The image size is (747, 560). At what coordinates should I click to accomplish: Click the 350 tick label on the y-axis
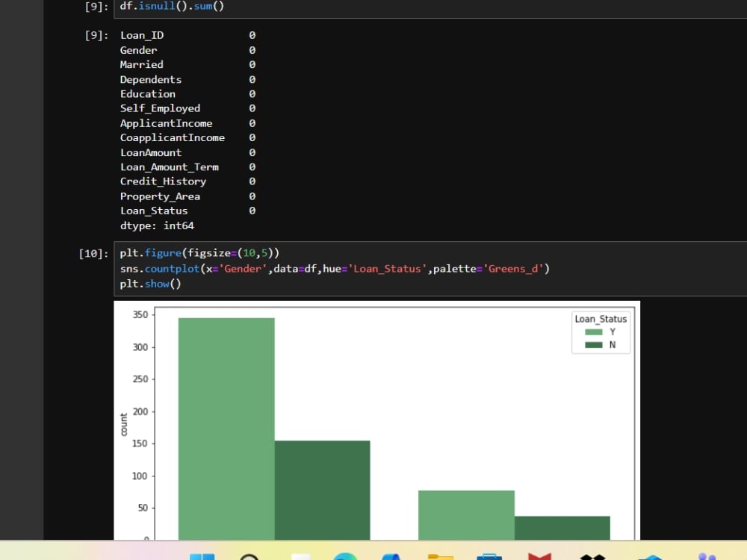point(140,315)
